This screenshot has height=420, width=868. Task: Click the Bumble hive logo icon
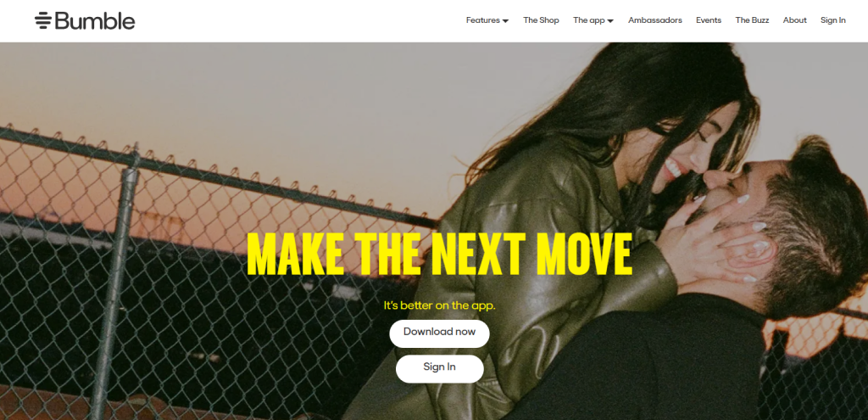click(42, 20)
